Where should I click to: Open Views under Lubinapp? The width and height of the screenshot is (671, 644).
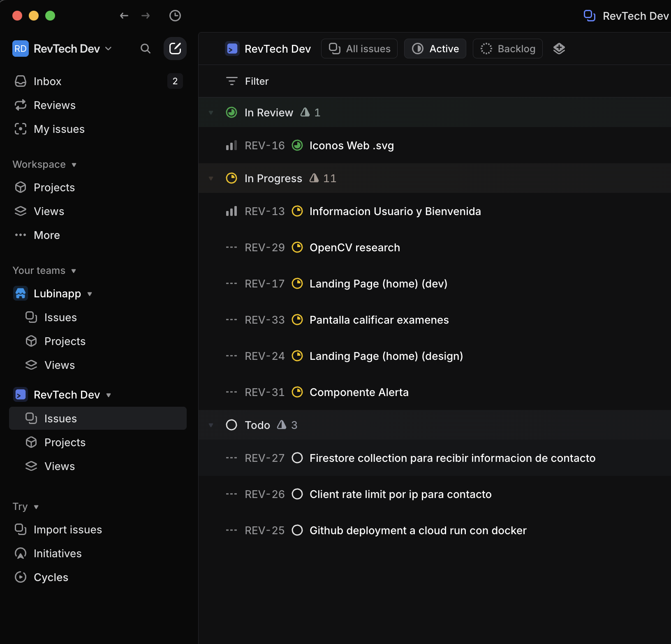point(98,365)
